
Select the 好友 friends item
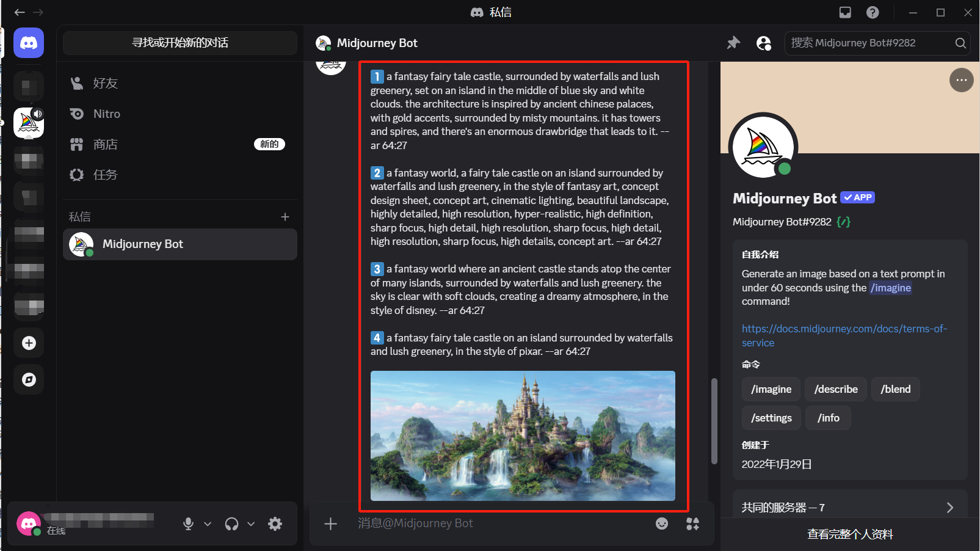105,84
